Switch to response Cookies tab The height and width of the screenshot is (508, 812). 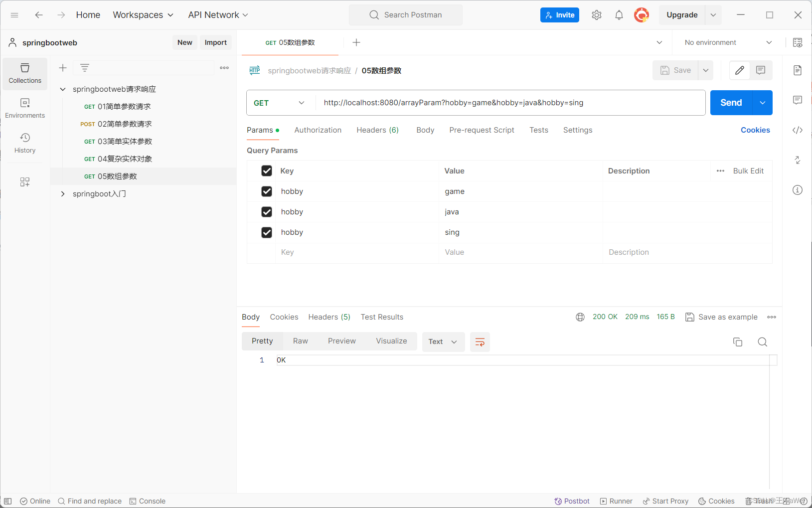pos(284,317)
